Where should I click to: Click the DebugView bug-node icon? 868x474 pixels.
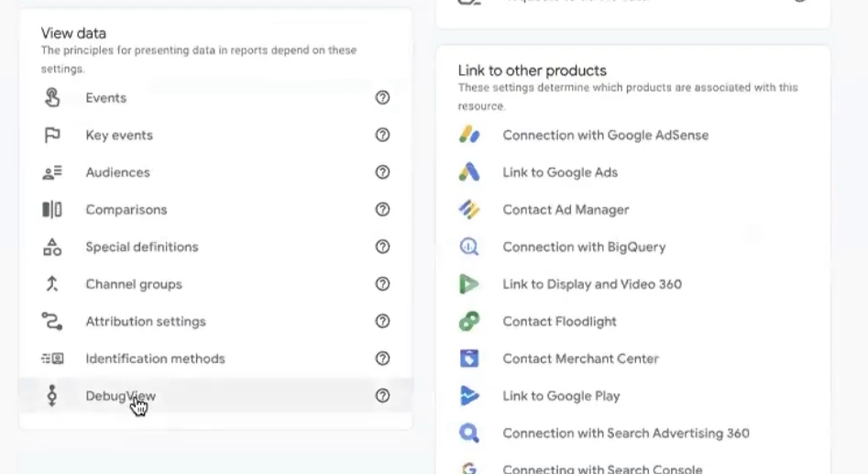click(52, 396)
